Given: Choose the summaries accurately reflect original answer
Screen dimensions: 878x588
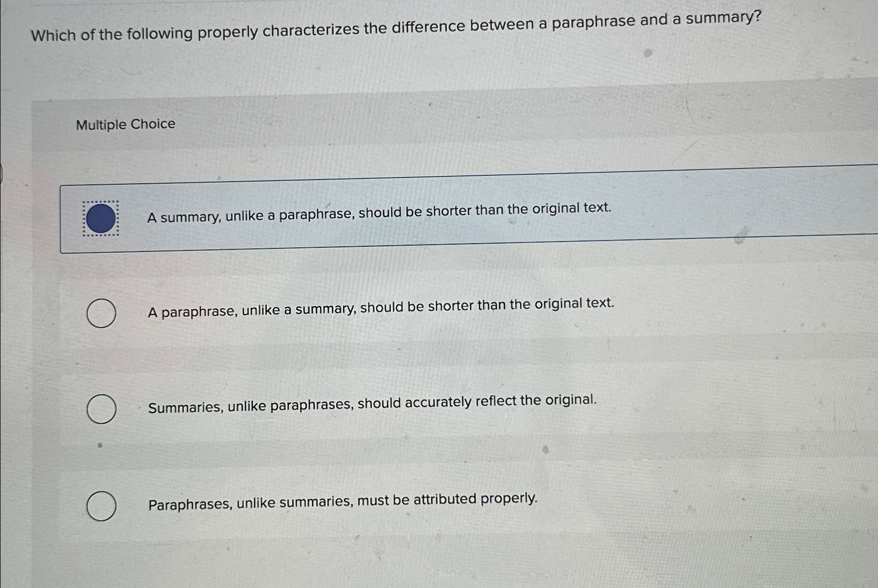Looking at the screenshot, I should [x=372, y=402].
